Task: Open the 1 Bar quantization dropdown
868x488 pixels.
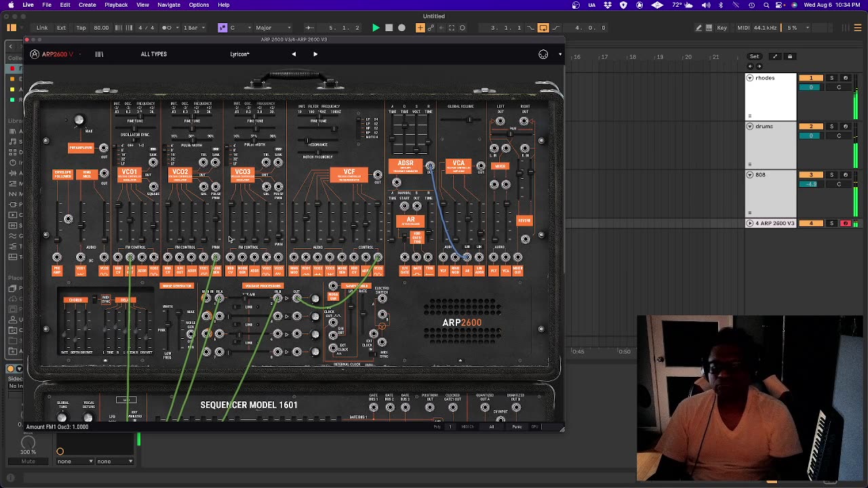Action: coord(193,28)
